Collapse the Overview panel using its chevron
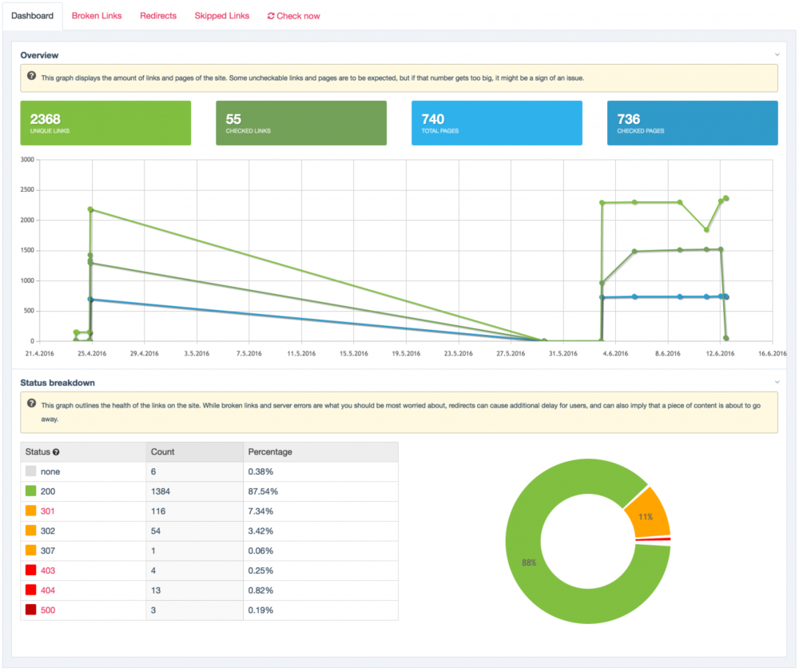The image size is (799, 672). pos(776,54)
